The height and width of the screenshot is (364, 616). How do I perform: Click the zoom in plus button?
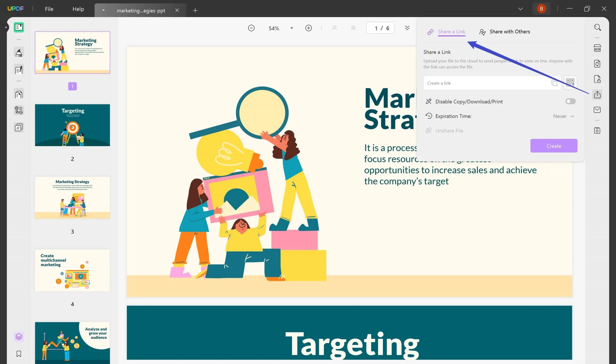coord(308,28)
